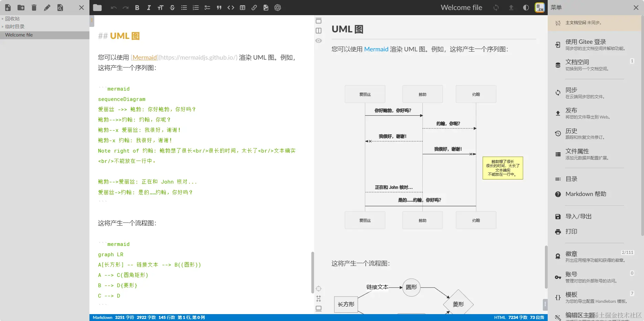Click the three-dot handle beside the menu panel
Image resolution: width=644 pixels, height=321 pixels.
point(545,304)
